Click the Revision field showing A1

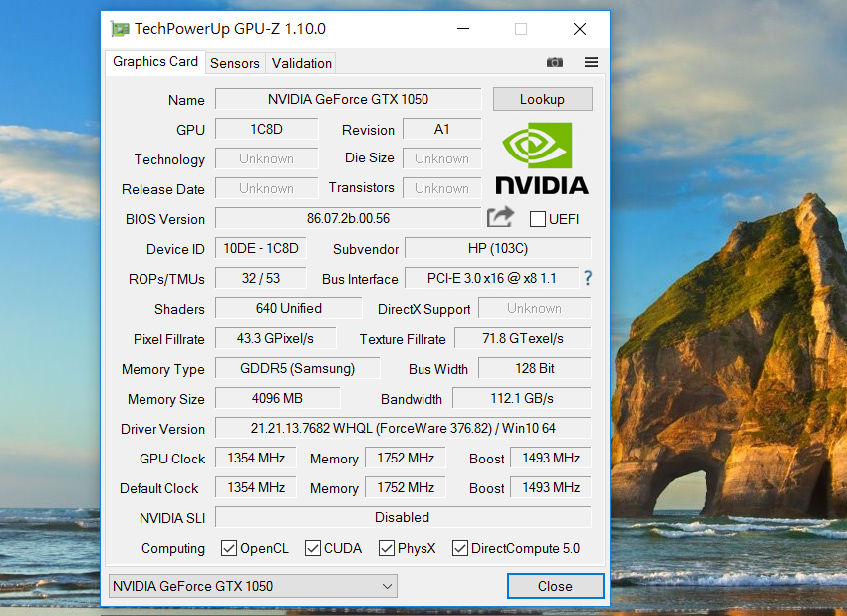click(x=441, y=130)
